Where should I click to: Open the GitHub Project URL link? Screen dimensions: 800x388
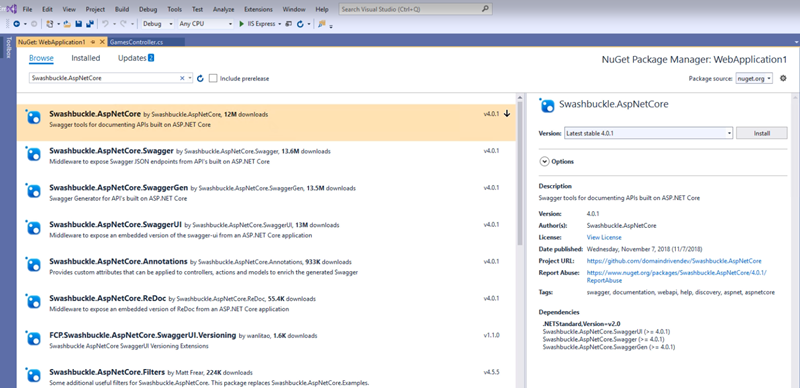pos(674,261)
